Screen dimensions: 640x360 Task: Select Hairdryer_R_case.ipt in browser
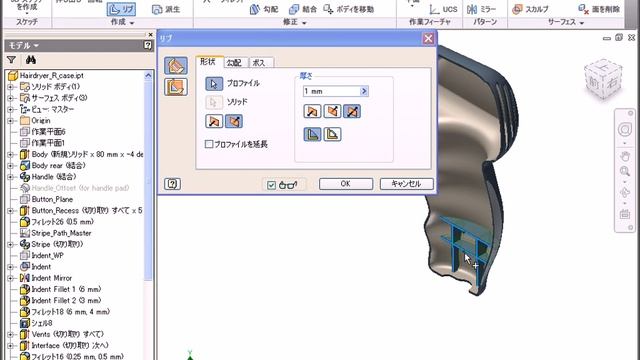tap(51, 76)
